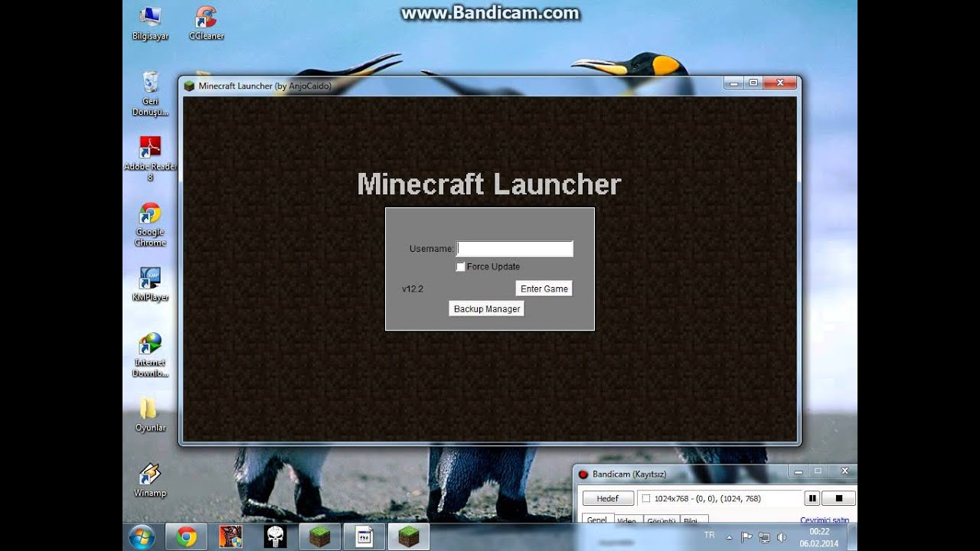Viewport: 980px width, 551px height.
Task: Click the volume speaker tray icon
Action: point(782,537)
